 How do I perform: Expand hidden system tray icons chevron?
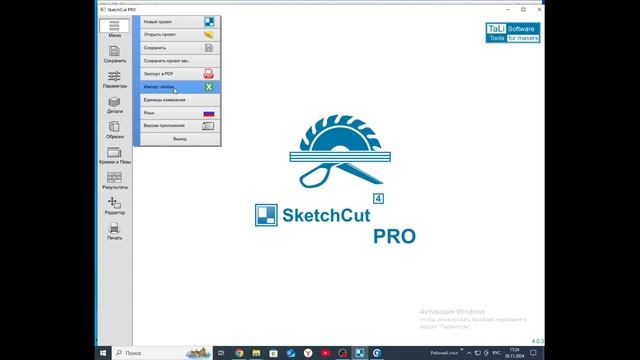pos(469,353)
